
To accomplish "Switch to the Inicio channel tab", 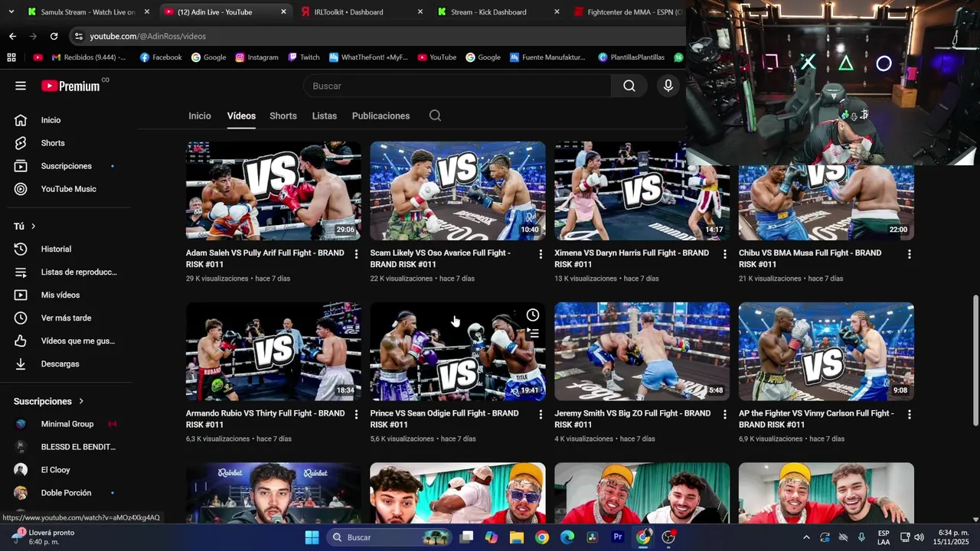I will (200, 116).
